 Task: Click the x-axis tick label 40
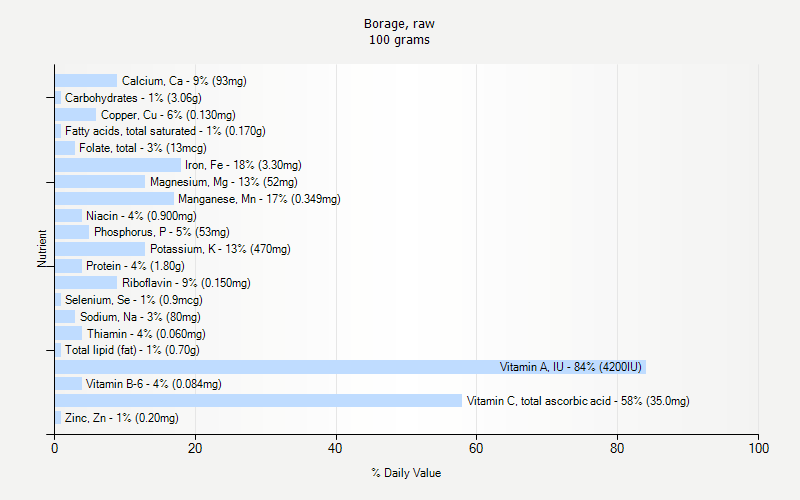[335, 448]
